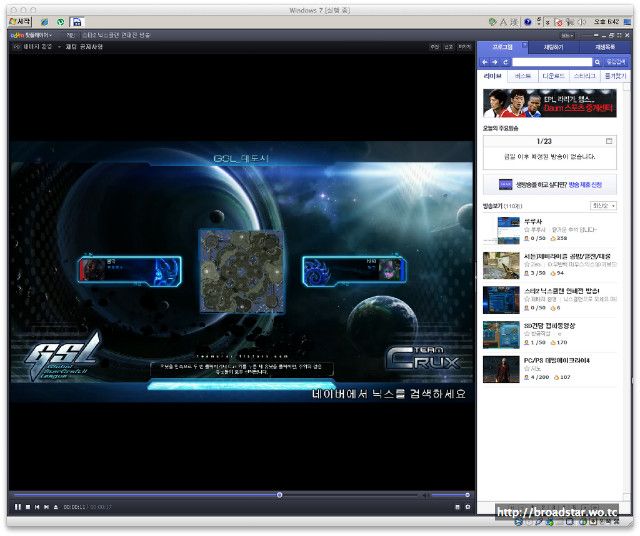Click the second small button in sub-bar right
The width and height of the screenshot is (640, 536).
tap(449, 47)
